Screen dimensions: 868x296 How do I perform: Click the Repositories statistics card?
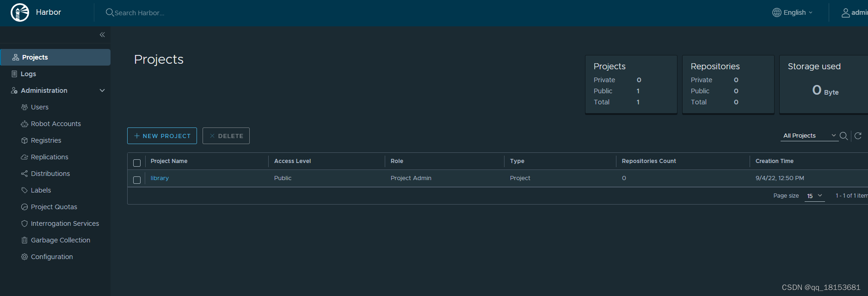(728, 85)
